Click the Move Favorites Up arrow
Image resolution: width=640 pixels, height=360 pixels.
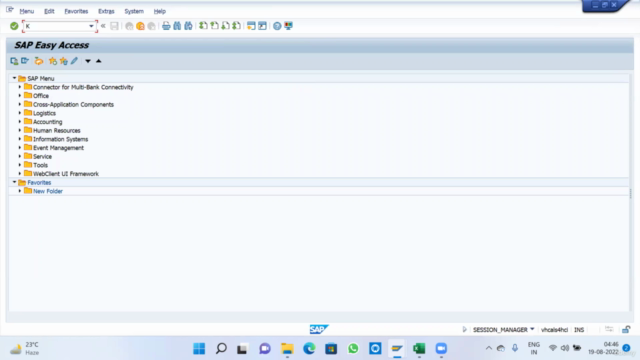tap(99, 61)
